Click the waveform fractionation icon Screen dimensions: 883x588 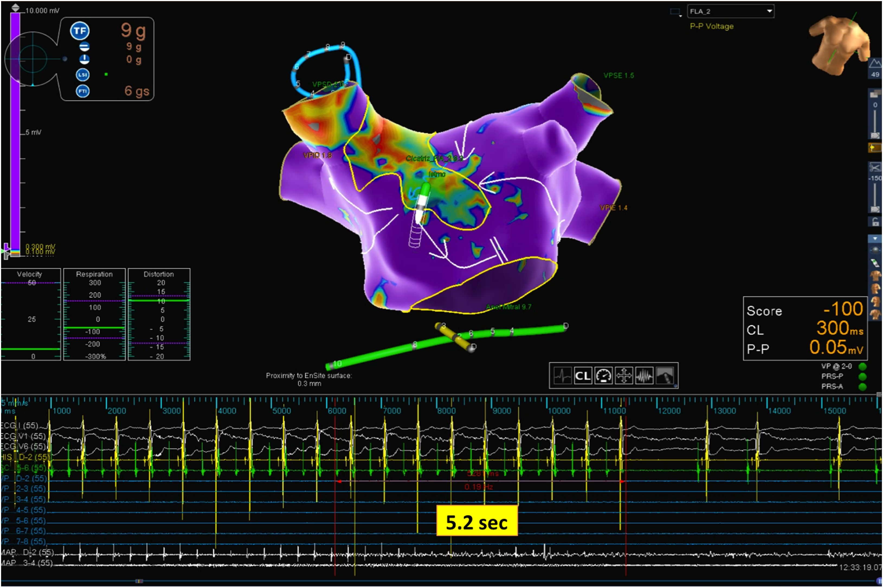(x=644, y=376)
